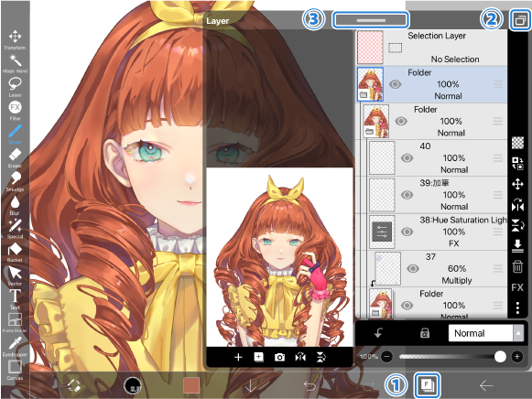This screenshot has width=532, height=399.
Task: Select the Bucket tool
Action: coord(15,253)
